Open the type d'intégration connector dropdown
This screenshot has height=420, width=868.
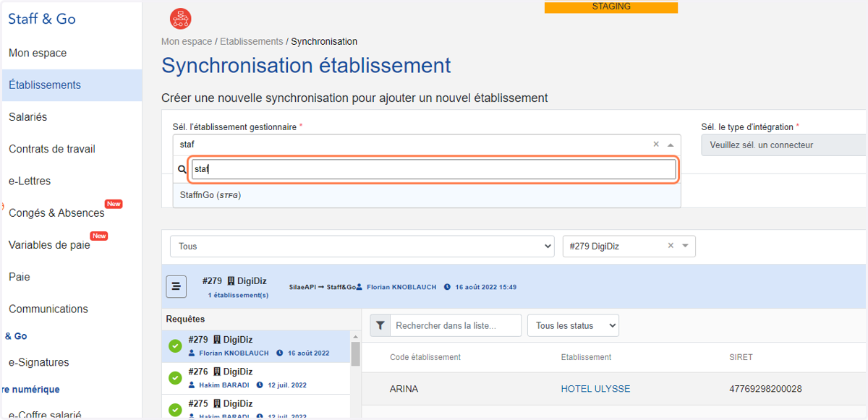pos(784,145)
